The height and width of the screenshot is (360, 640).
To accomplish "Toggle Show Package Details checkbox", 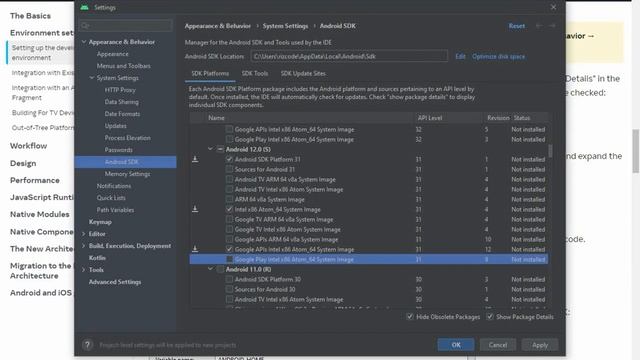I will [x=490, y=317].
